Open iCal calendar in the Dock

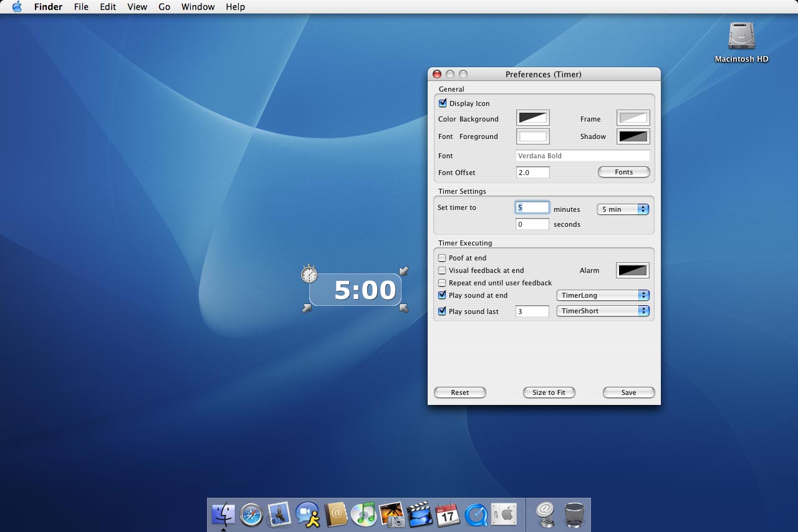coord(448,515)
